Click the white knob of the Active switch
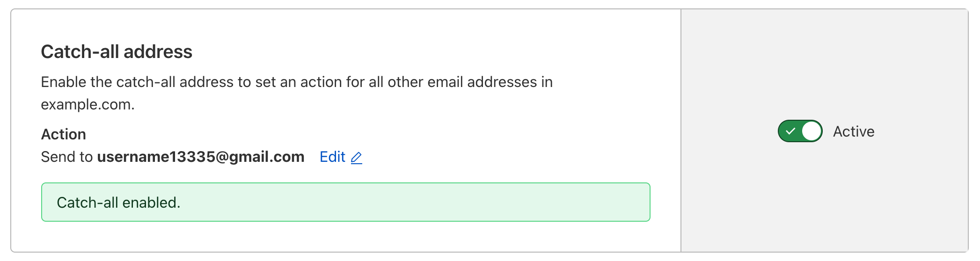 pos(812,131)
